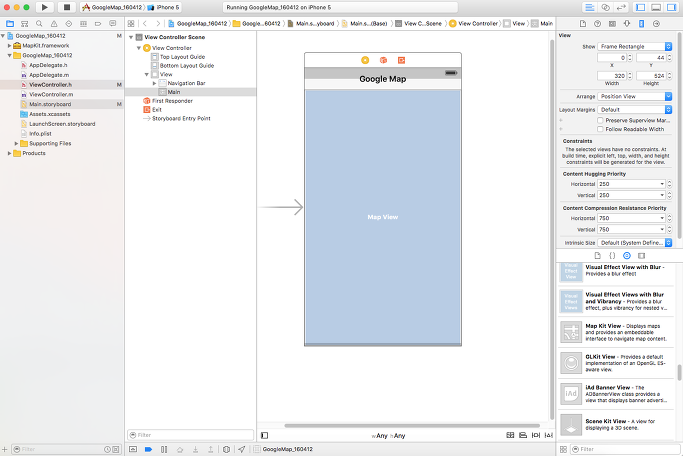Show the file inspector
Screen dimensions: 683x456
583,24
